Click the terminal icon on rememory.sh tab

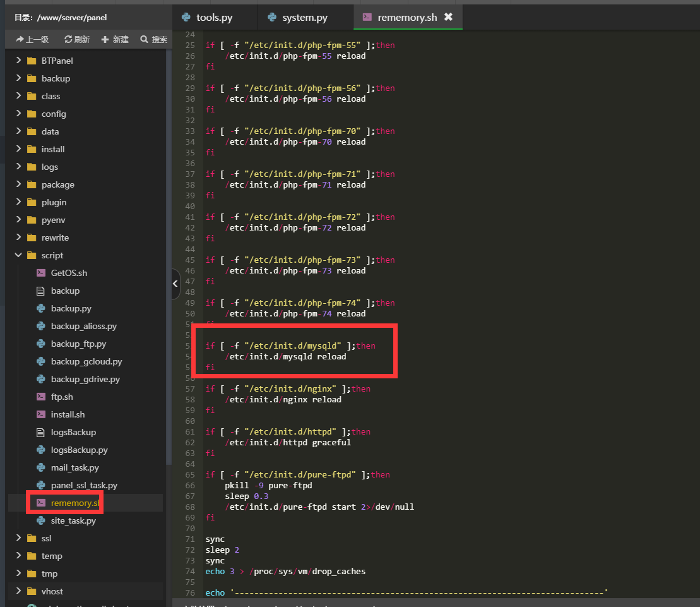coord(367,17)
